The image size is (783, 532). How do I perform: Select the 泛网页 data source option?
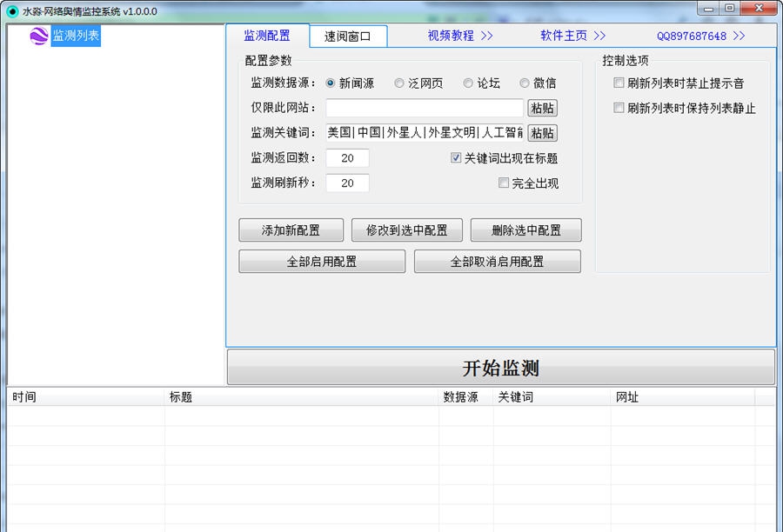tap(399, 83)
